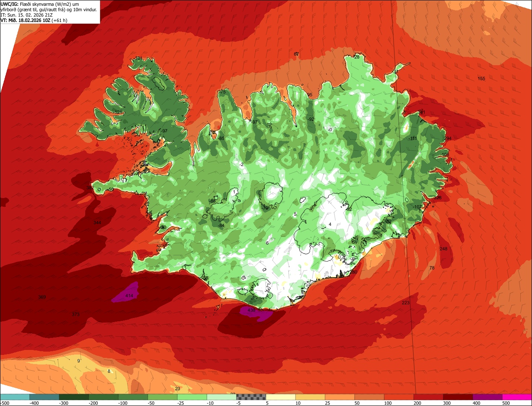This screenshot has height=406, width=532.
Task: Click the map value -84 in west-central Iceland
Action: 221,226
